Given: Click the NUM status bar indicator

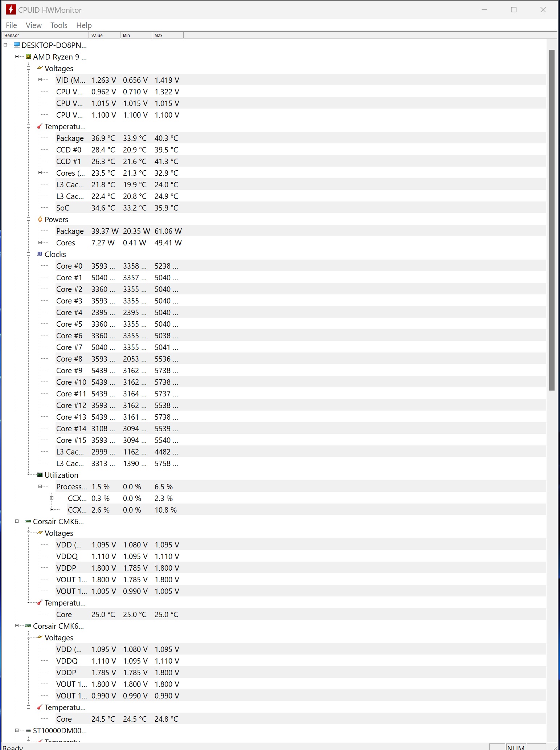Looking at the screenshot, I should (516, 747).
